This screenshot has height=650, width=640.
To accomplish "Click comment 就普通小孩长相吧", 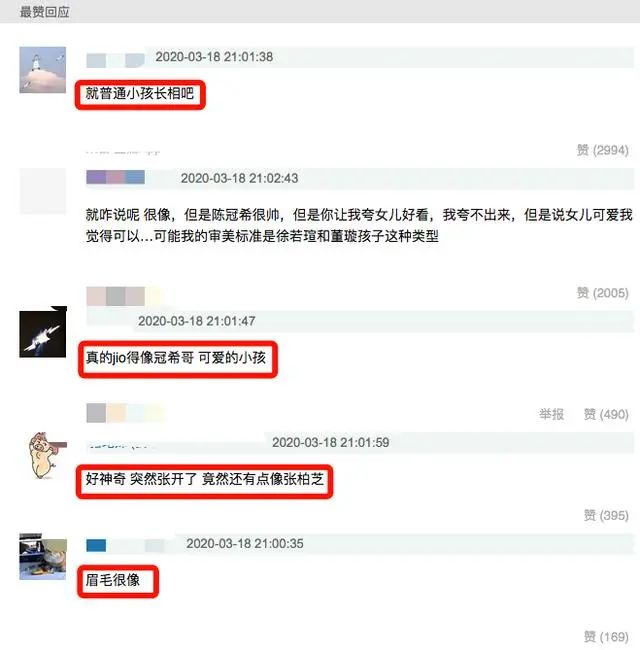I will click(x=140, y=93).
